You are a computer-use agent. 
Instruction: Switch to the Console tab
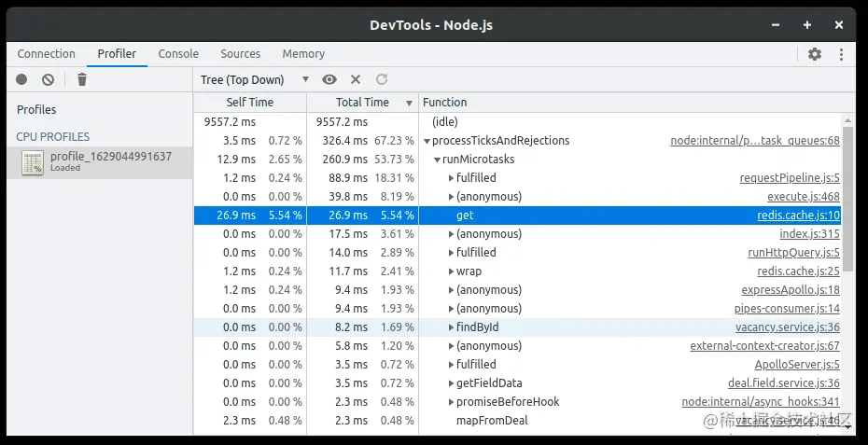(178, 54)
